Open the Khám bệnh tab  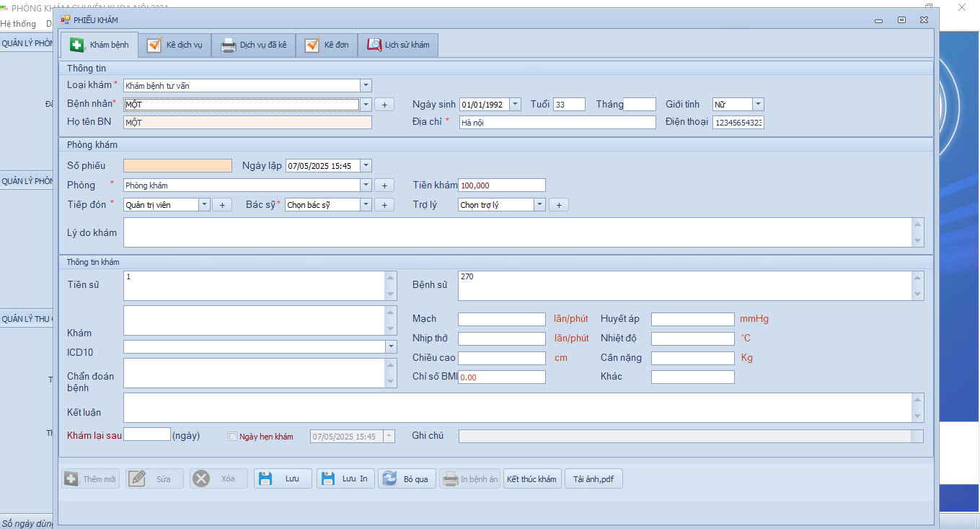100,45
